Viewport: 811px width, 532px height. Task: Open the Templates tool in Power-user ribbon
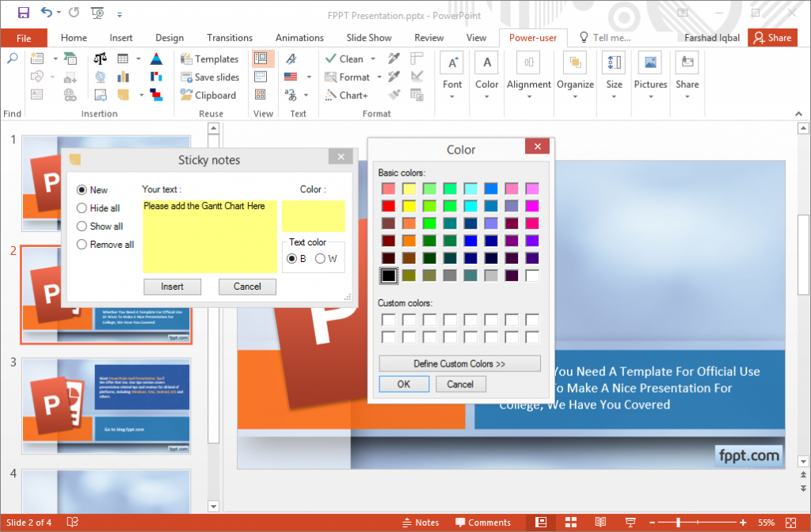pos(210,59)
